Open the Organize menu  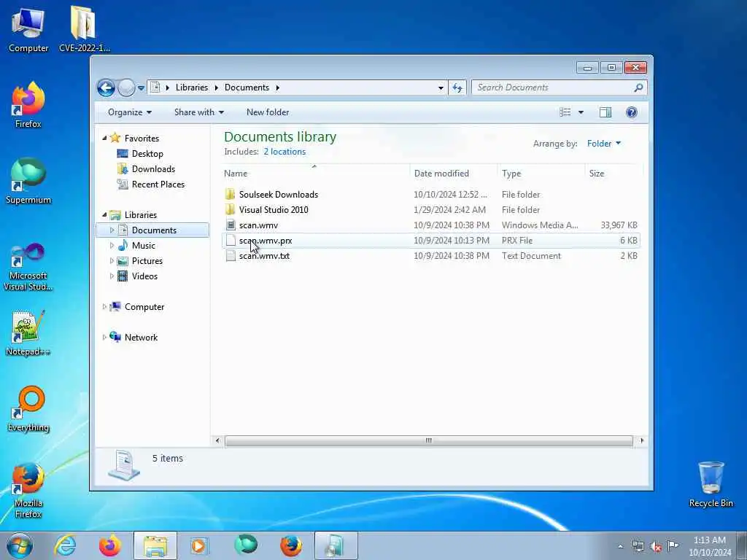coord(130,112)
